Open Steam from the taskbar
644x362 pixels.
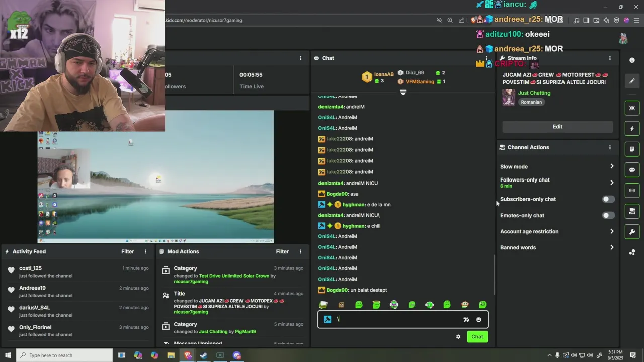click(x=204, y=355)
